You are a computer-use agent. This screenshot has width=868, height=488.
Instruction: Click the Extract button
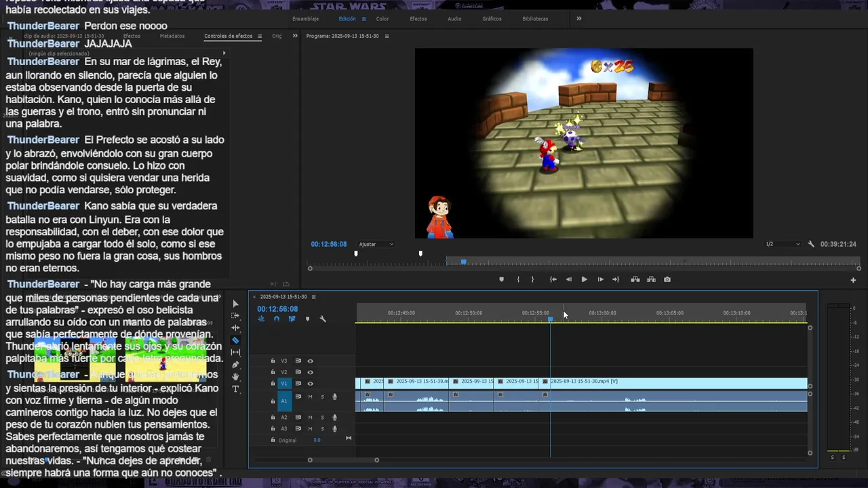click(x=651, y=279)
